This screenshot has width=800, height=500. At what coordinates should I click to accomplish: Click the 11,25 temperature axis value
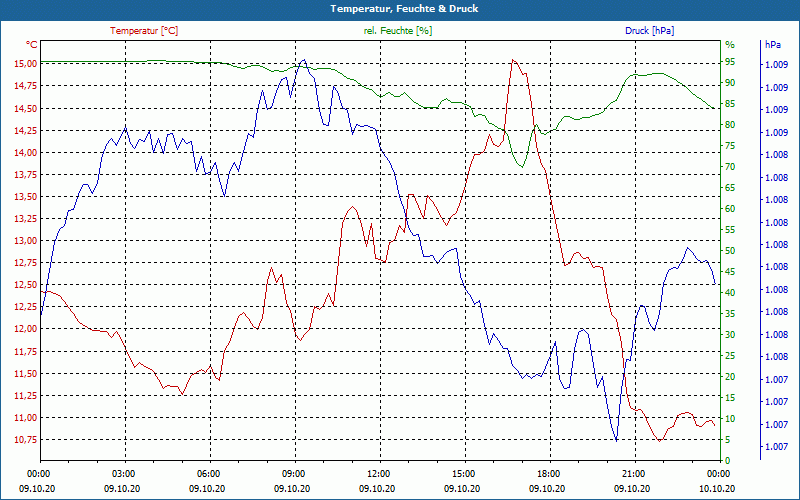coord(27,395)
